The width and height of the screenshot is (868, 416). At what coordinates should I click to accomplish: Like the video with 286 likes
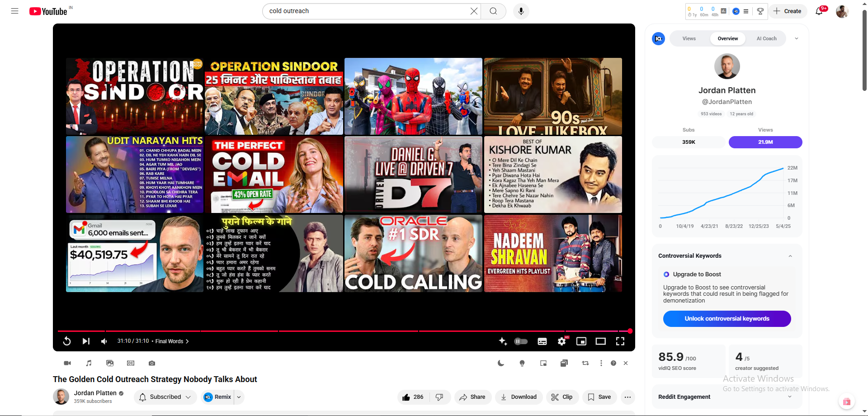pyautogui.click(x=413, y=397)
